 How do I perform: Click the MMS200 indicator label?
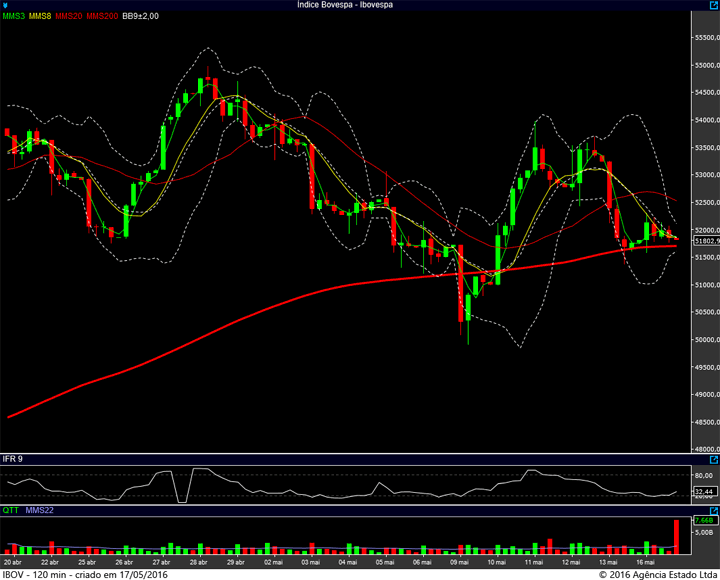pyautogui.click(x=102, y=16)
